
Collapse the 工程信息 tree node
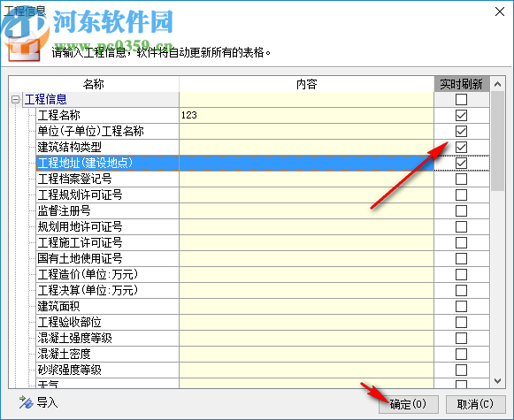click(x=15, y=99)
